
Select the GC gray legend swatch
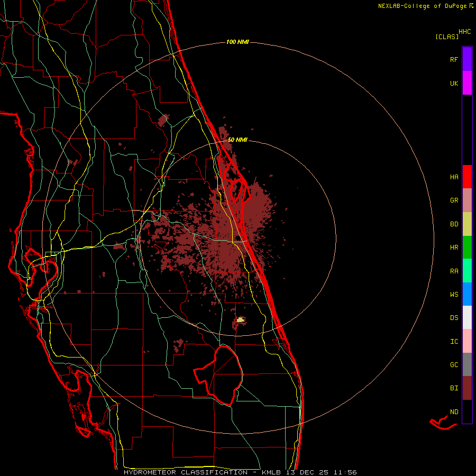[x=467, y=364]
